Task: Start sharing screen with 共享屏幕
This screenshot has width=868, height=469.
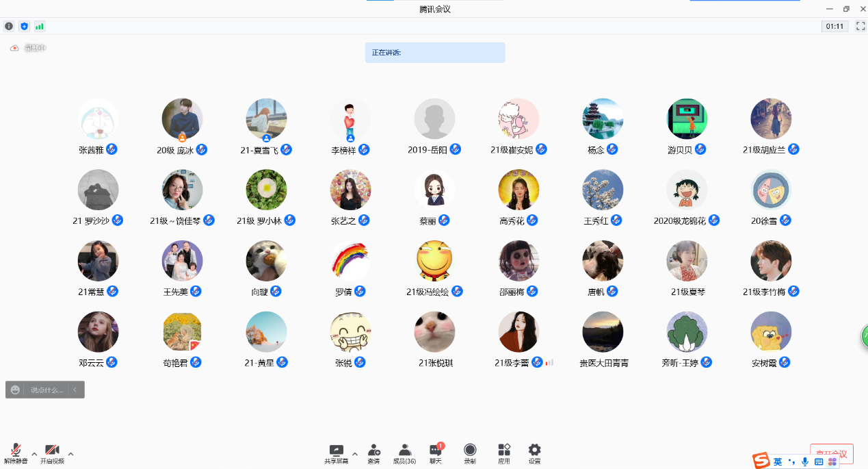Action: 336,453
